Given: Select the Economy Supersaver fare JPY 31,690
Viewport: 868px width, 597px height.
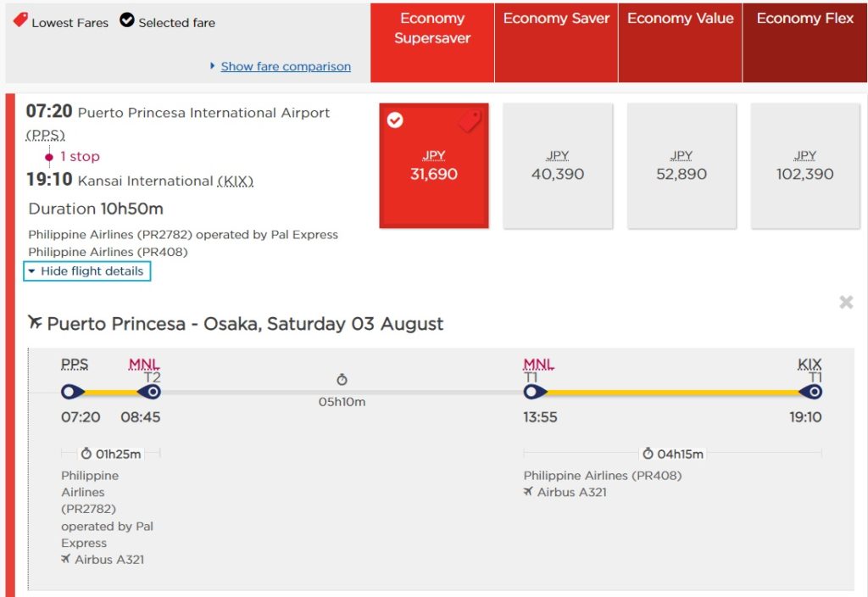Looking at the screenshot, I should [434, 166].
